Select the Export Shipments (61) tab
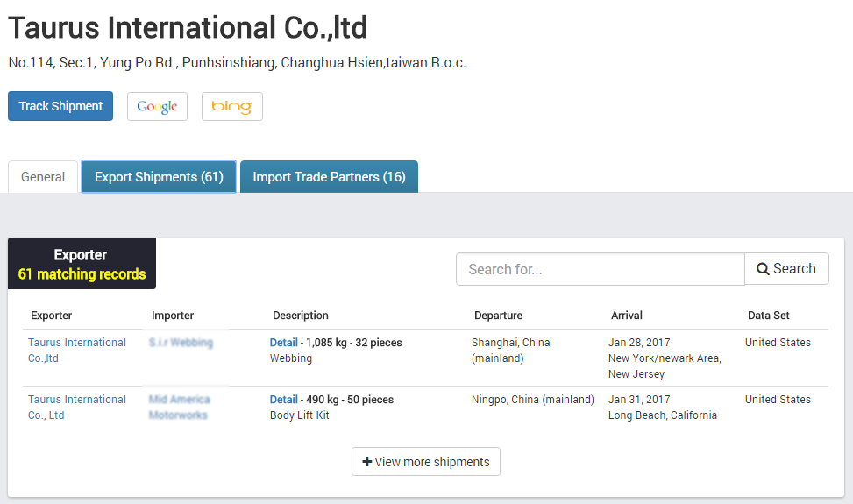 (x=159, y=177)
